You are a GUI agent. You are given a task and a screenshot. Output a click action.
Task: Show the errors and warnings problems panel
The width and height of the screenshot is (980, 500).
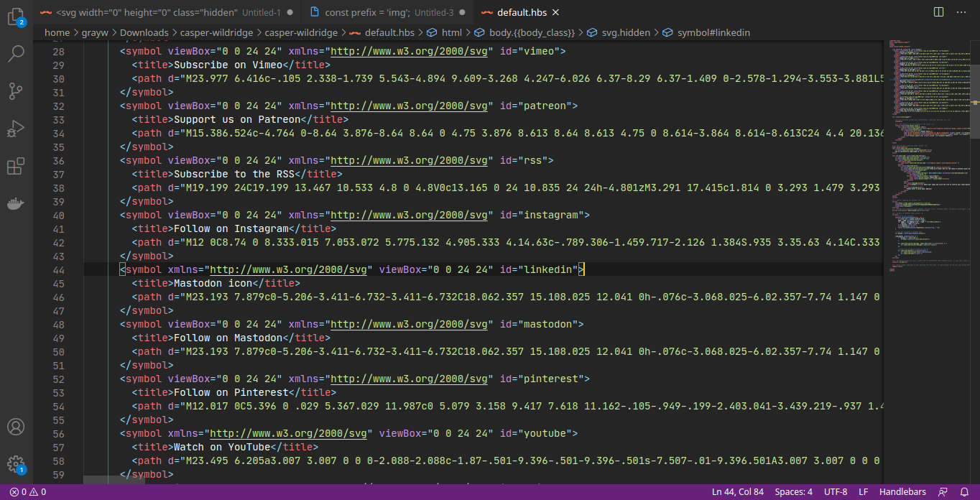(x=28, y=492)
